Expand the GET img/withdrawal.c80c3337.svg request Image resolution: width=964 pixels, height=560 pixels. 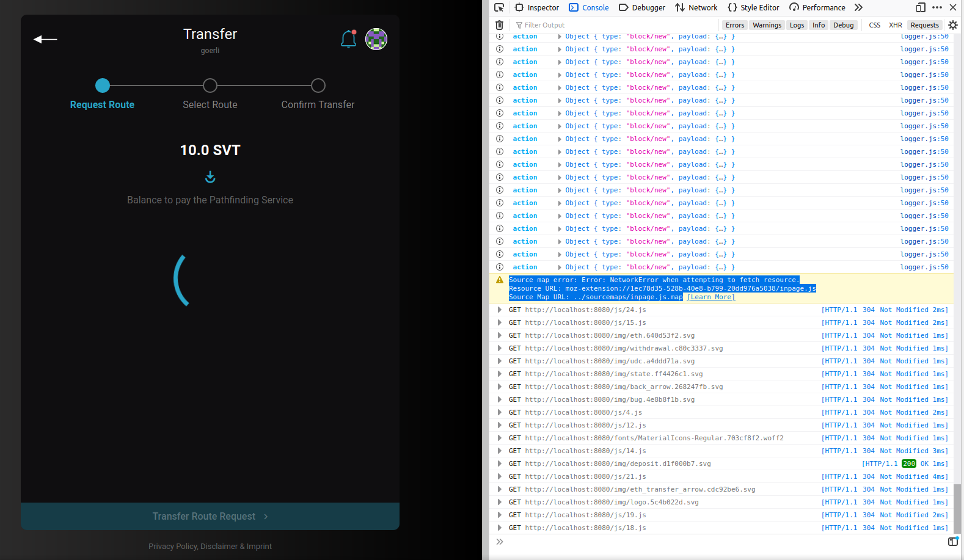[x=500, y=349]
